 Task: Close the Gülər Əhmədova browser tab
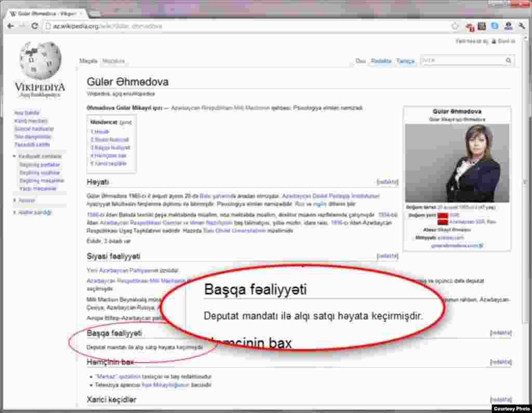click(81, 13)
